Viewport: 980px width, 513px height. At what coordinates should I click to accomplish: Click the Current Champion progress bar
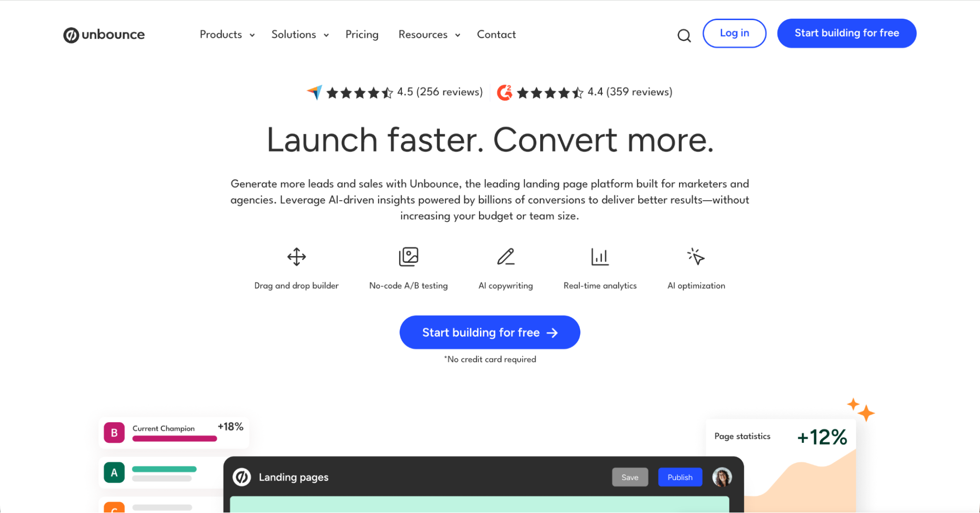175,439
